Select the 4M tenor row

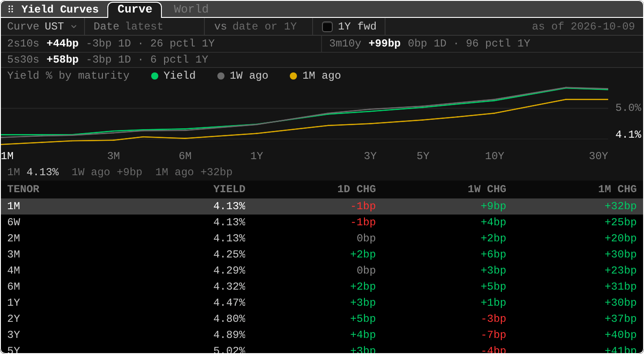322,270
